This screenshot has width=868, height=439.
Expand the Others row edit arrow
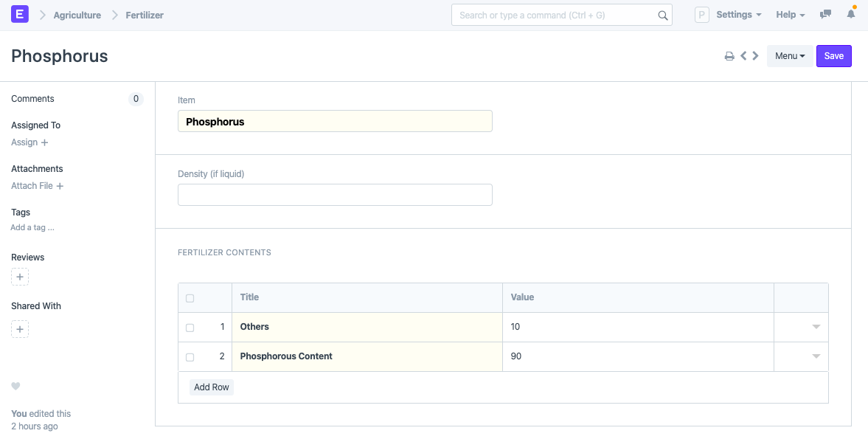tap(816, 327)
